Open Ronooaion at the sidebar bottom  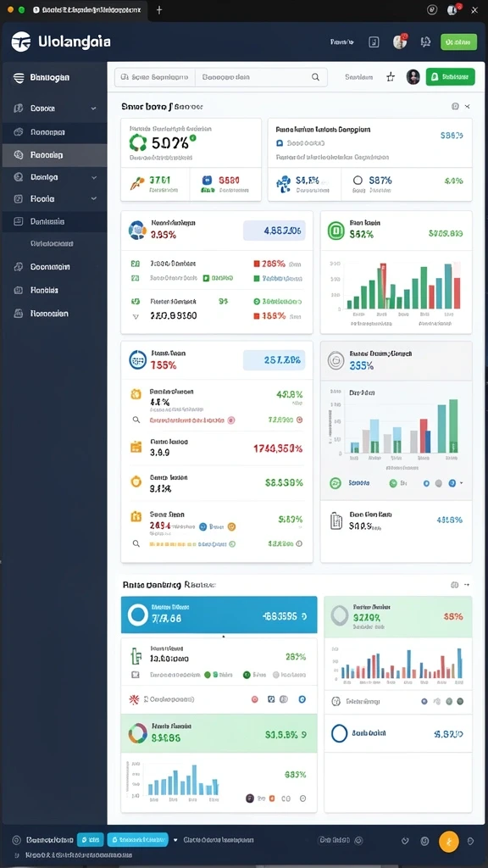(x=53, y=314)
